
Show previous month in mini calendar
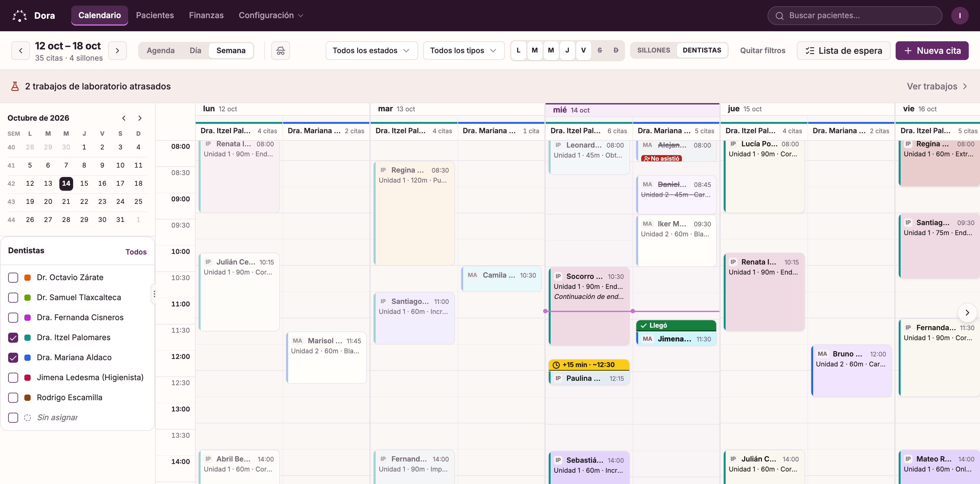click(x=124, y=118)
